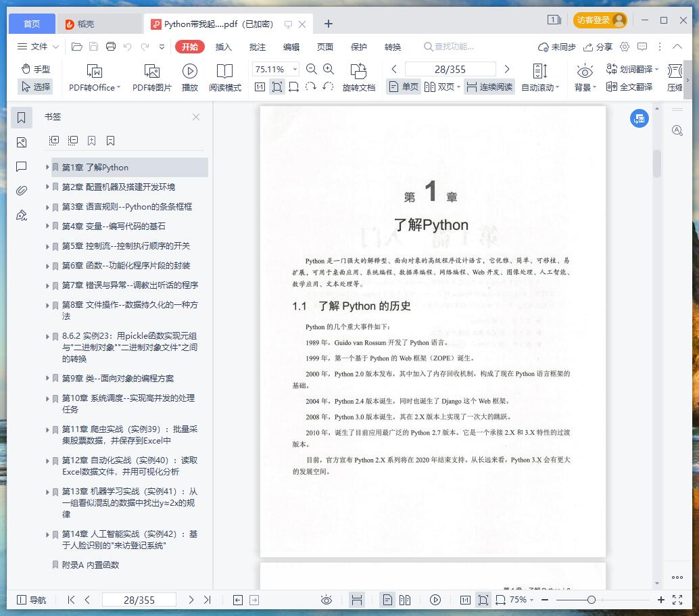Screen dimensions: 699x616
Task: Open the 批注 ribbon tab
Action: 257,47
